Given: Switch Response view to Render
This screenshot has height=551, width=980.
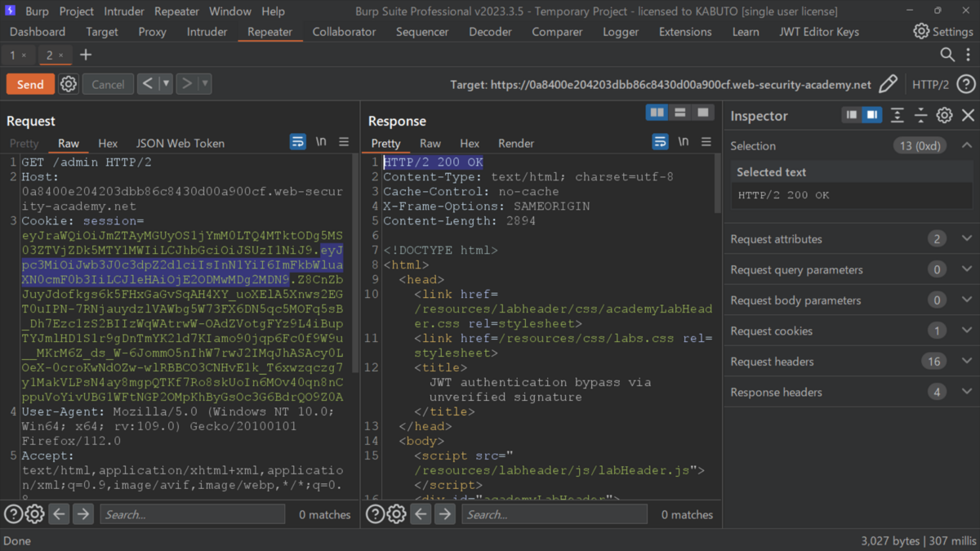Looking at the screenshot, I should (516, 143).
